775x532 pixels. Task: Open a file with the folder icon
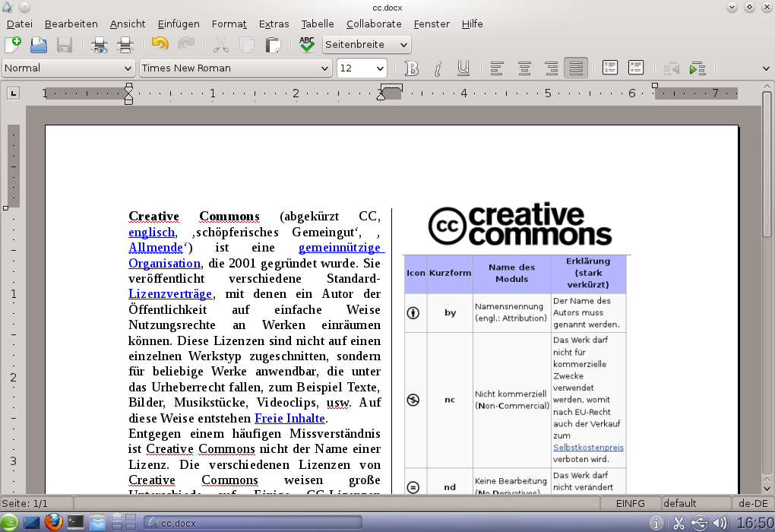(x=39, y=45)
